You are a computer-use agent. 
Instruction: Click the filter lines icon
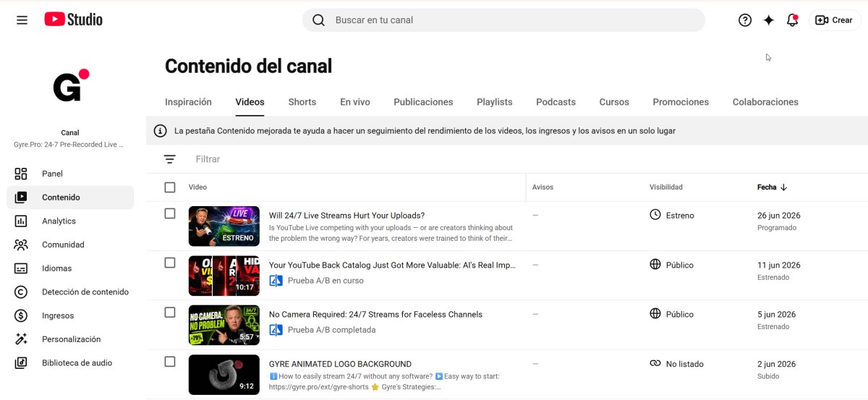click(x=169, y=159)
